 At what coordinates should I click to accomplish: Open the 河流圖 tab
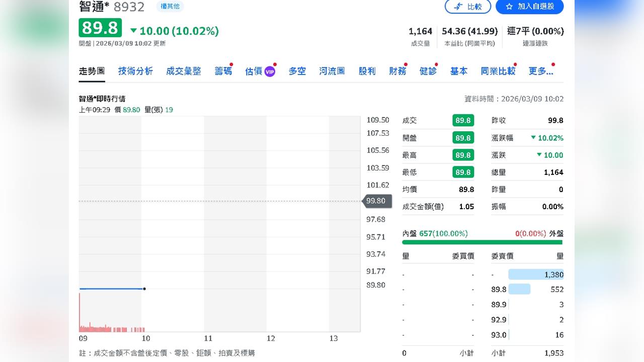[x=332, y=71]
